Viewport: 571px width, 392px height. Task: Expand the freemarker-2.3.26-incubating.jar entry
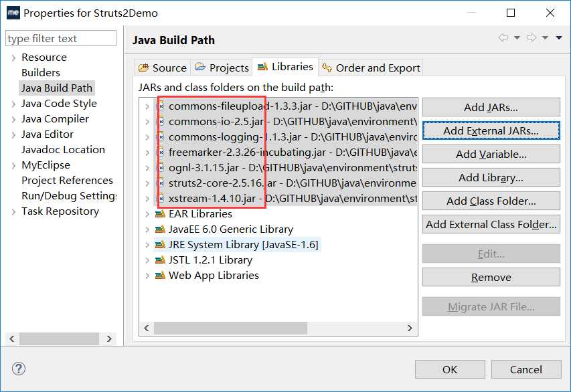point(147,153)
